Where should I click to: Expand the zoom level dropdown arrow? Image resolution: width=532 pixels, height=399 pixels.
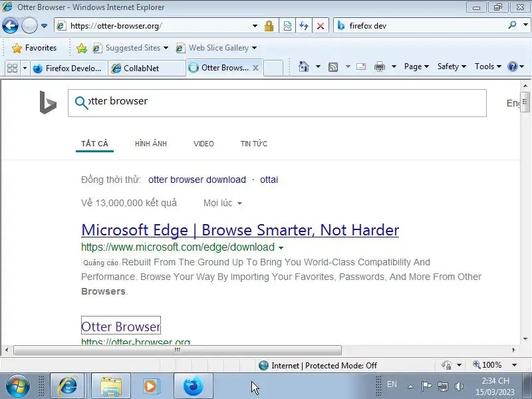(x=514, y=365)
